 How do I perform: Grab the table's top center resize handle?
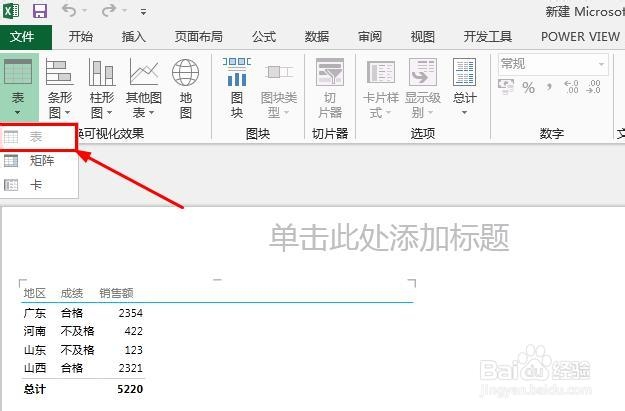[x=217, y=280]
